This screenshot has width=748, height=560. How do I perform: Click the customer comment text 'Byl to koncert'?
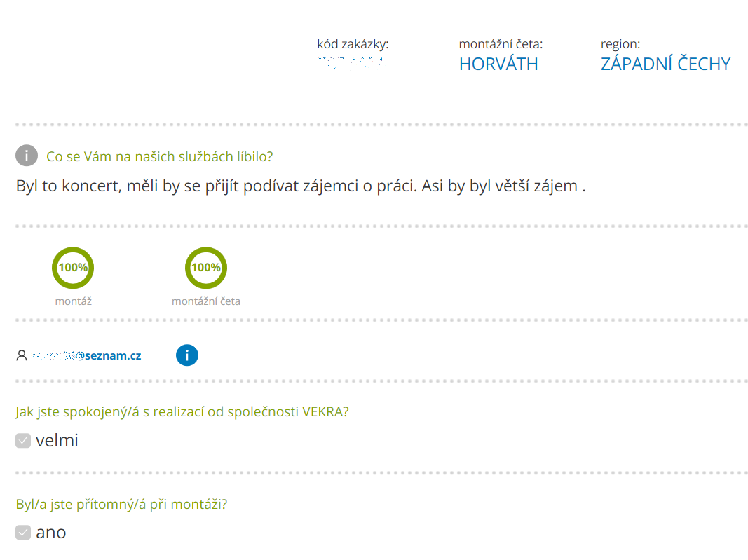[x=301, y=186]
